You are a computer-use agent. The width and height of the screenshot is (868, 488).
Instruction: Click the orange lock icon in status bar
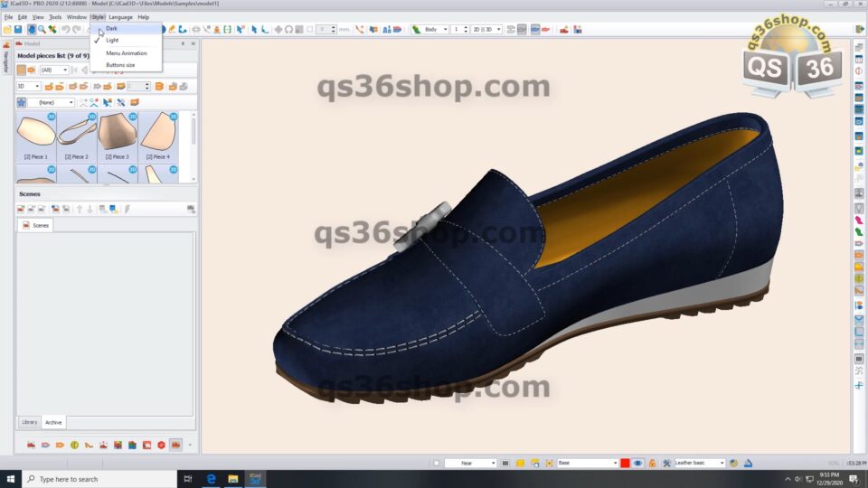coord(652,463)
